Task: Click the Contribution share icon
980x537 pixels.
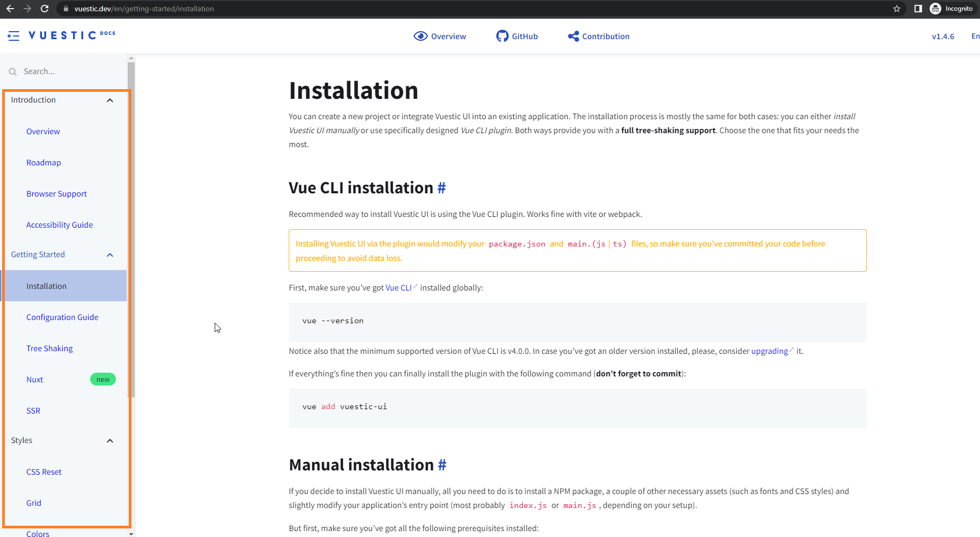Action: (x=572, y=36)
